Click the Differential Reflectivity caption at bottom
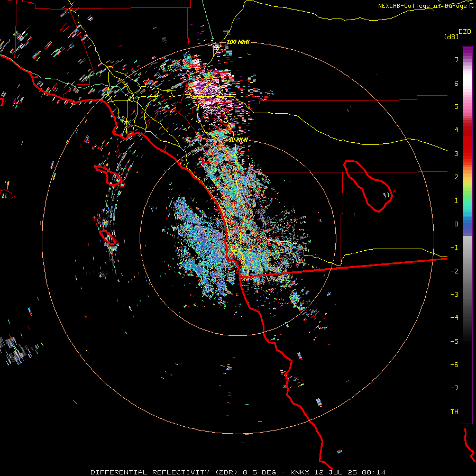Viewport: 476px width, 476px height. [237, 472]
